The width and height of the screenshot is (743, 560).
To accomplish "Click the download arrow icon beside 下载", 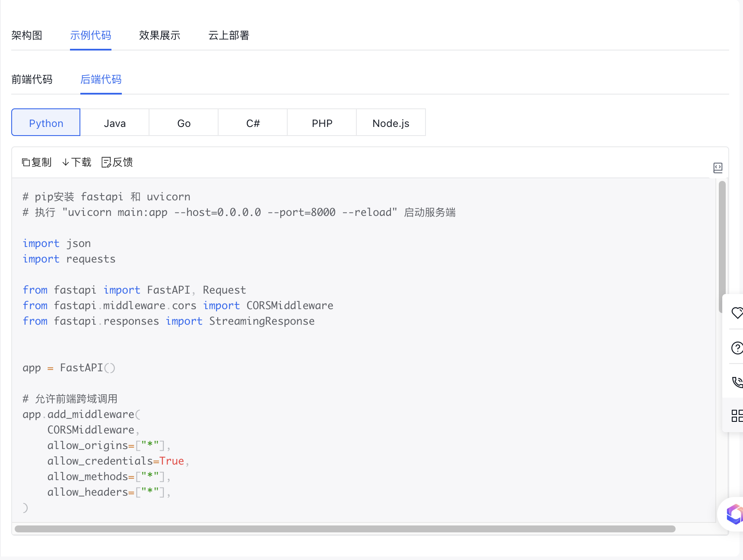I will pos(66,162).
